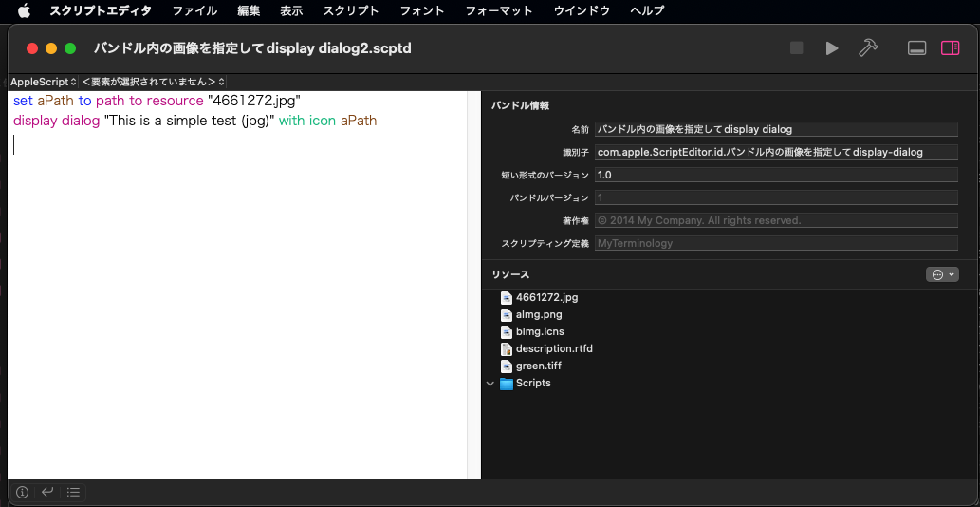The height and width of the screenshot is (507, 980).
Task: Open the resources action menu button
Action: point(942,274)
